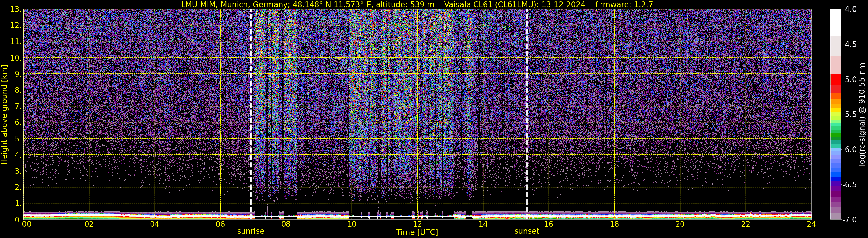The image size is (868, 238).
Task: Click the Vaisala CL61 (CL61LMU) date text
Action: [514, 4]
